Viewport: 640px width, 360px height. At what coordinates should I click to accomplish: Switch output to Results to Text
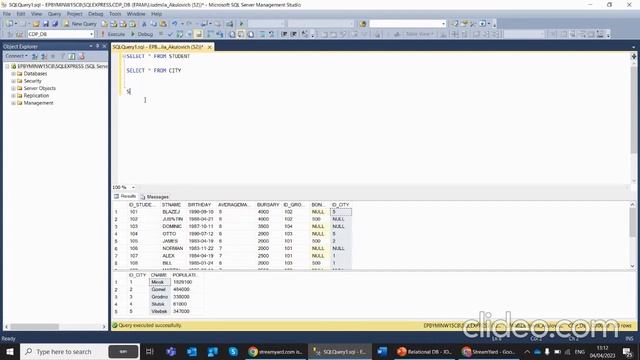pos(232,34)
